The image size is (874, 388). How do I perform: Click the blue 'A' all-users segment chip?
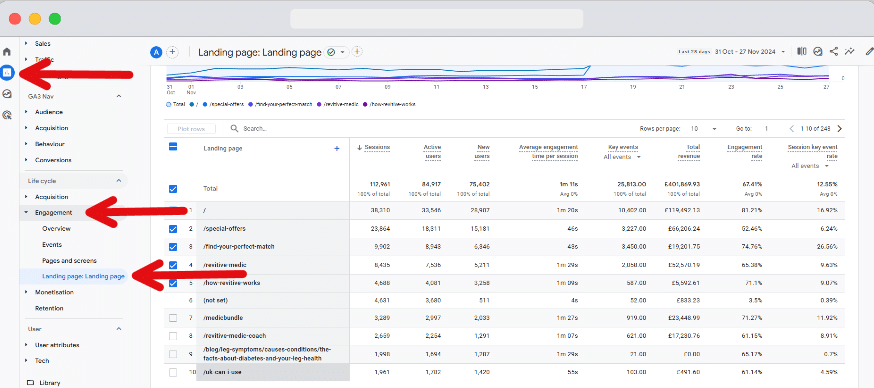click(x=156, y=52)
